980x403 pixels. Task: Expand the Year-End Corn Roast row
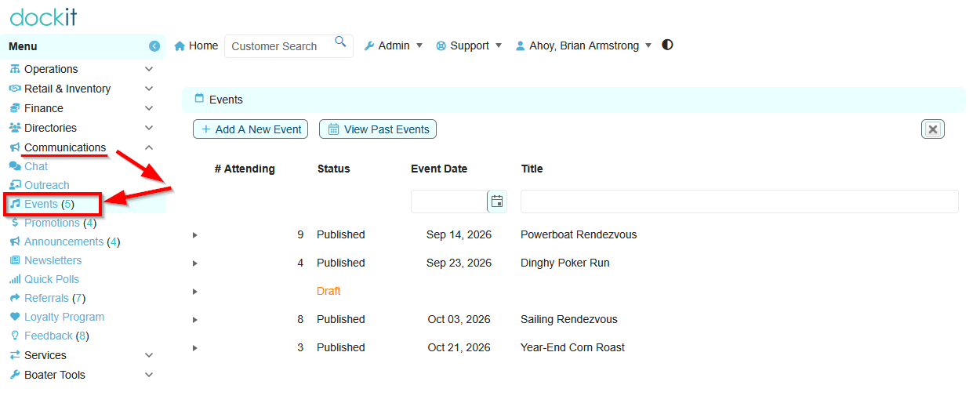coord(195,348)
